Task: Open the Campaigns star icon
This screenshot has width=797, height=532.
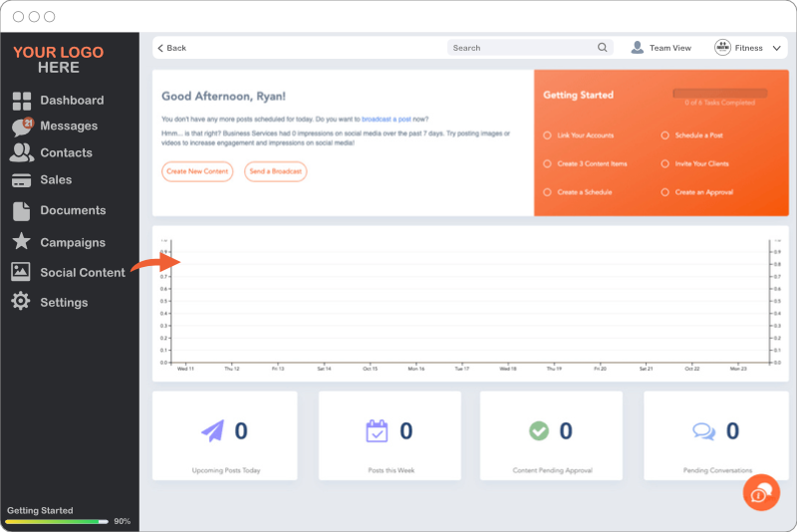Action: 21,242
